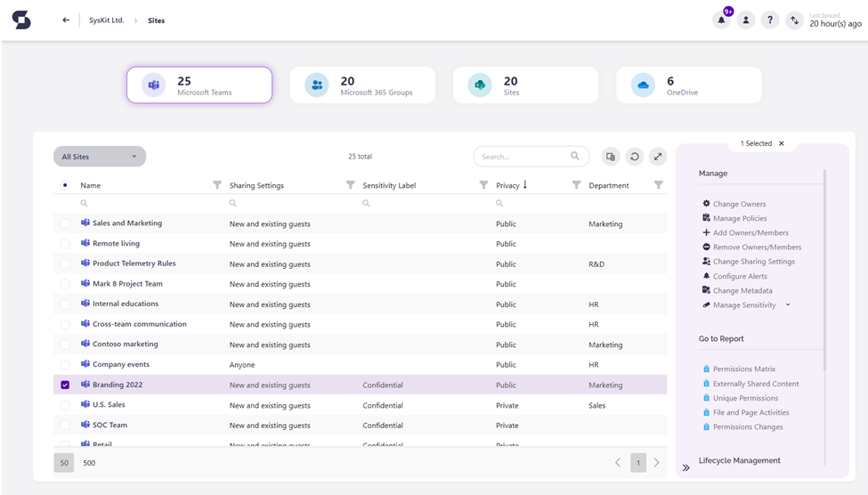
Task: Refresh the sites list
Action: coord(635,157)
